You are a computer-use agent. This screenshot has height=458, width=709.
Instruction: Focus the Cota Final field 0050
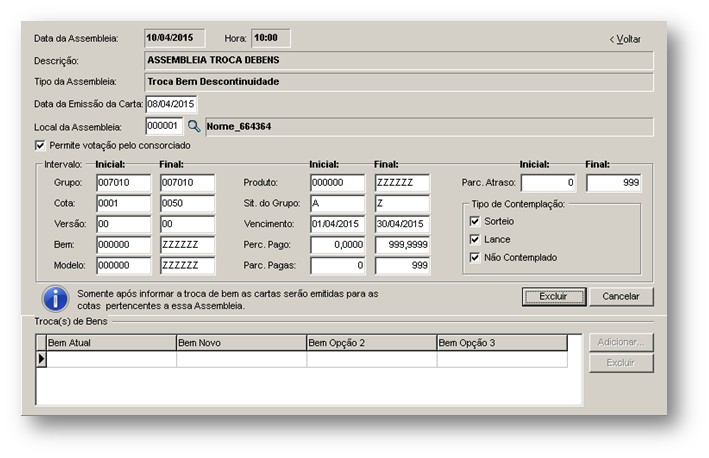click(x=188, y=203)
